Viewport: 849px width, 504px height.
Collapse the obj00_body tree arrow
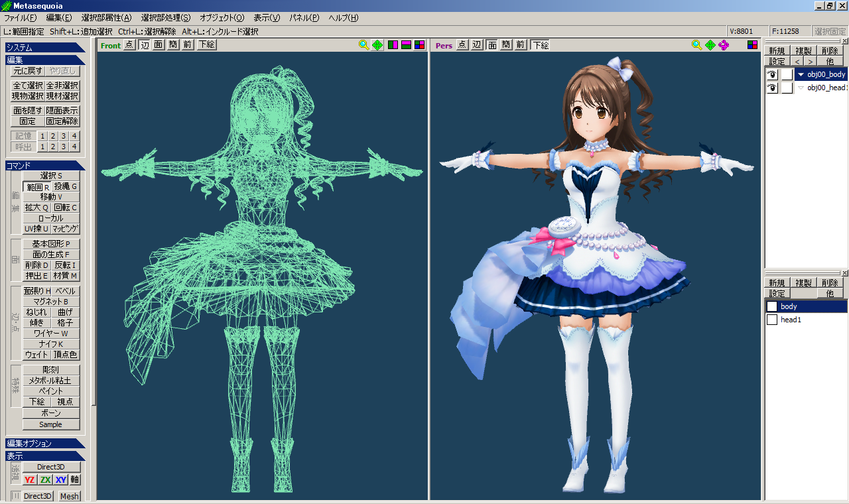click(x=801, y=74)
